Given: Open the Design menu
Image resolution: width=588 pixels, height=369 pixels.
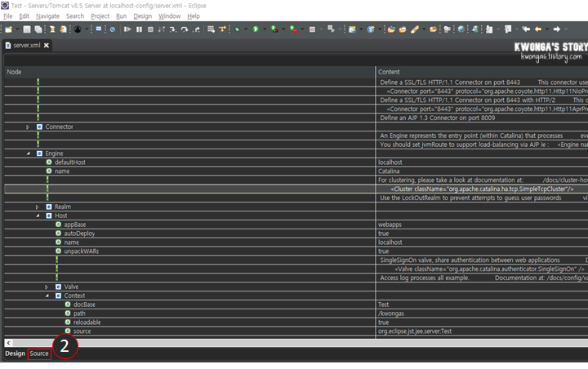Looking at the screenshot, I should [142, 16].
